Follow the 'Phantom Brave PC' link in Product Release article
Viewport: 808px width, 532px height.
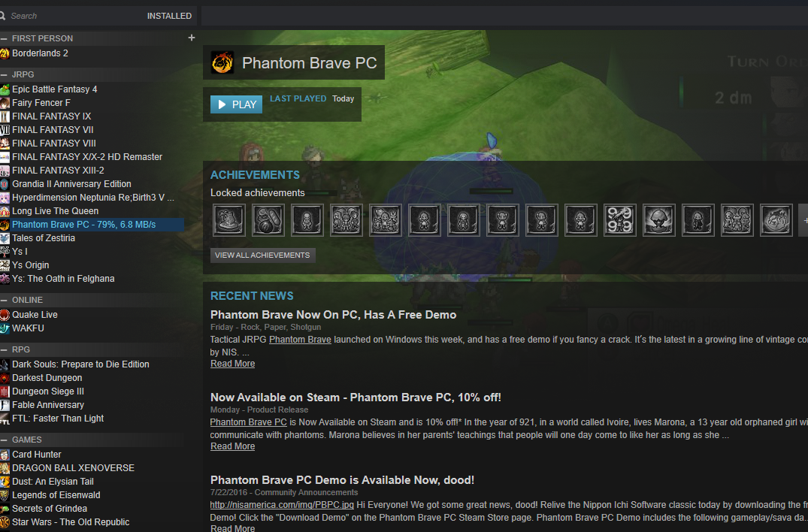[x=248, y=422]
